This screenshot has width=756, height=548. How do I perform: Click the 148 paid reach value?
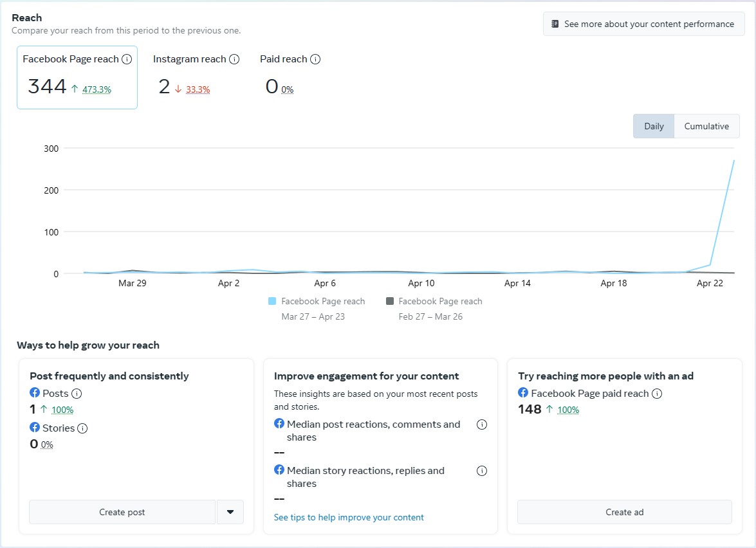point(530,409)
